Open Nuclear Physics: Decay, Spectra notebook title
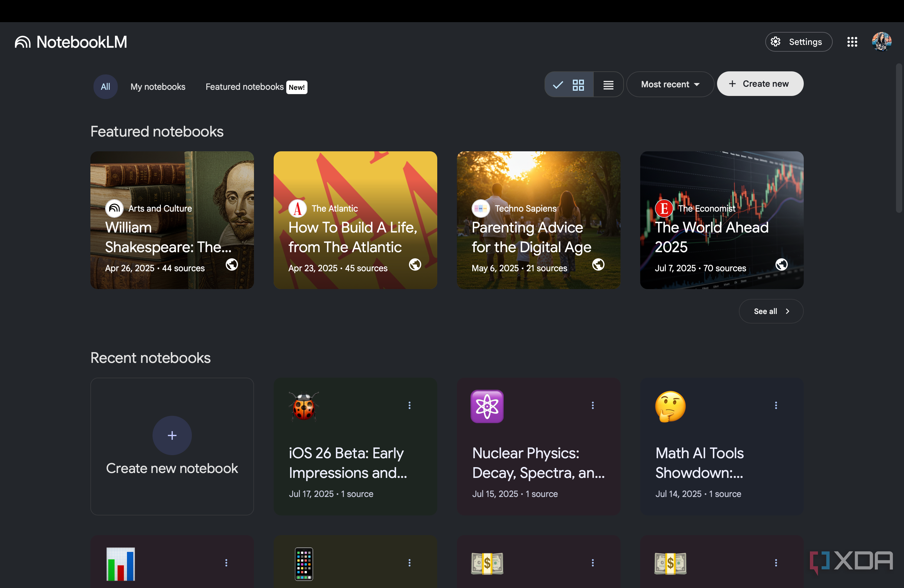This screenshot has width=904, height=588. (x=538, y=463)
